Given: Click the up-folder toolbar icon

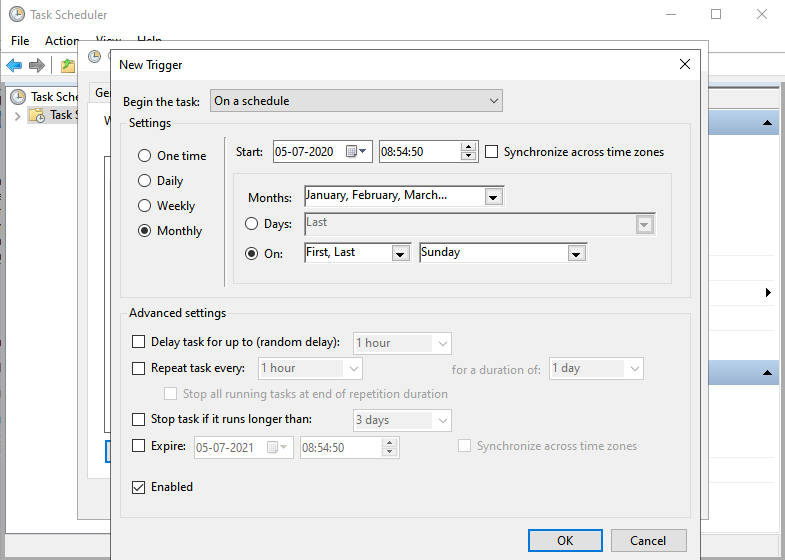Looking at the screenshot, I should click(67, 65).
